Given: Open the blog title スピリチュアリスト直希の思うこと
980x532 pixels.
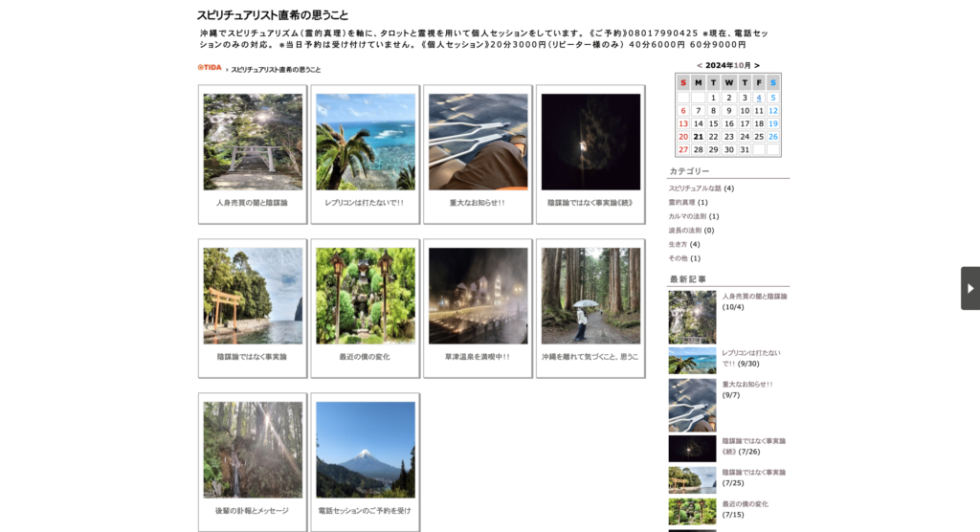Looking at the screenshot, I should click(x=272, y=15).
